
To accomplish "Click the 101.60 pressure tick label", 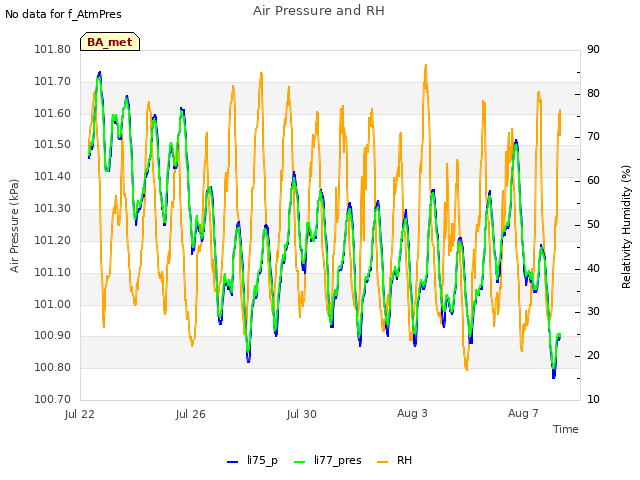I will [53, 113].
